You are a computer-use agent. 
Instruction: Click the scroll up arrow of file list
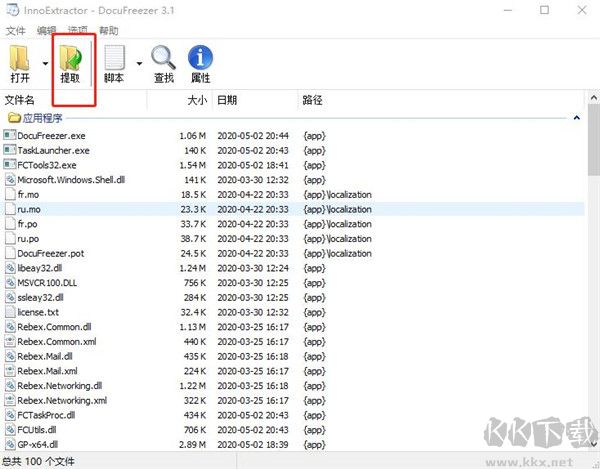coord(593,98)
